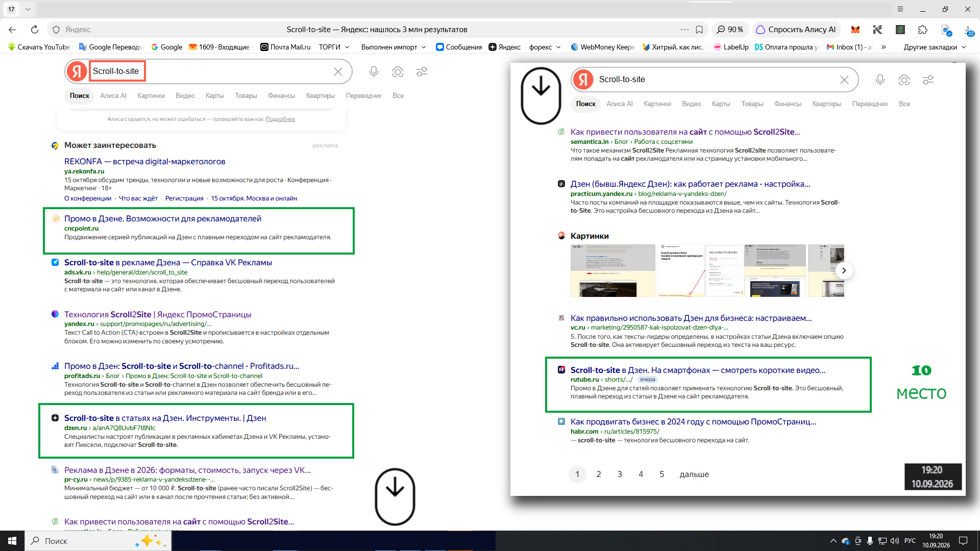This screenshot has height=551, width=980.
Task: Start voice search in the left search box
Action: click(x=374, y=71)
